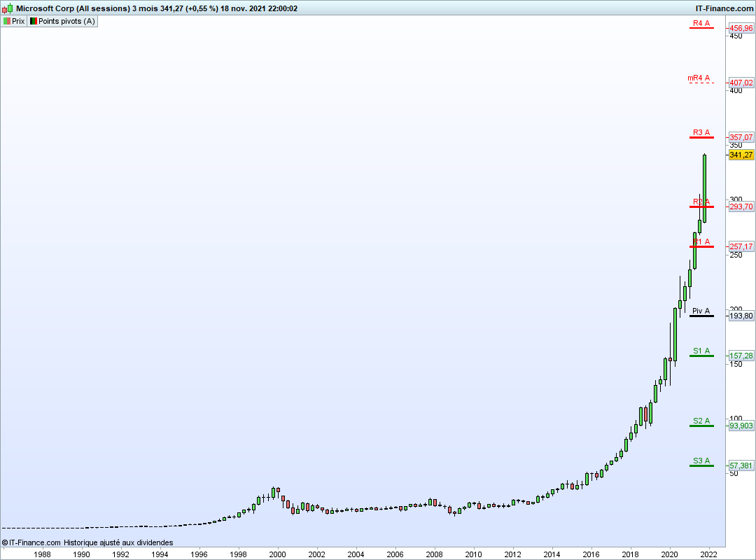Select the S3 A support line
This screenshot has width=756, height=560.
tap(701, 465)
